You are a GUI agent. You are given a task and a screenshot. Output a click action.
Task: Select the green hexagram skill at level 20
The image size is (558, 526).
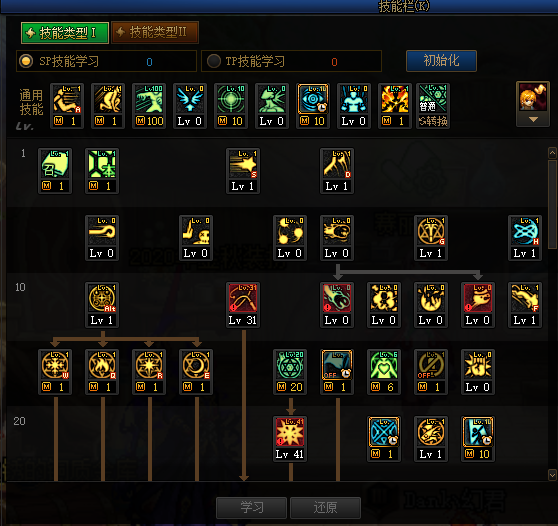pos(290,365)
